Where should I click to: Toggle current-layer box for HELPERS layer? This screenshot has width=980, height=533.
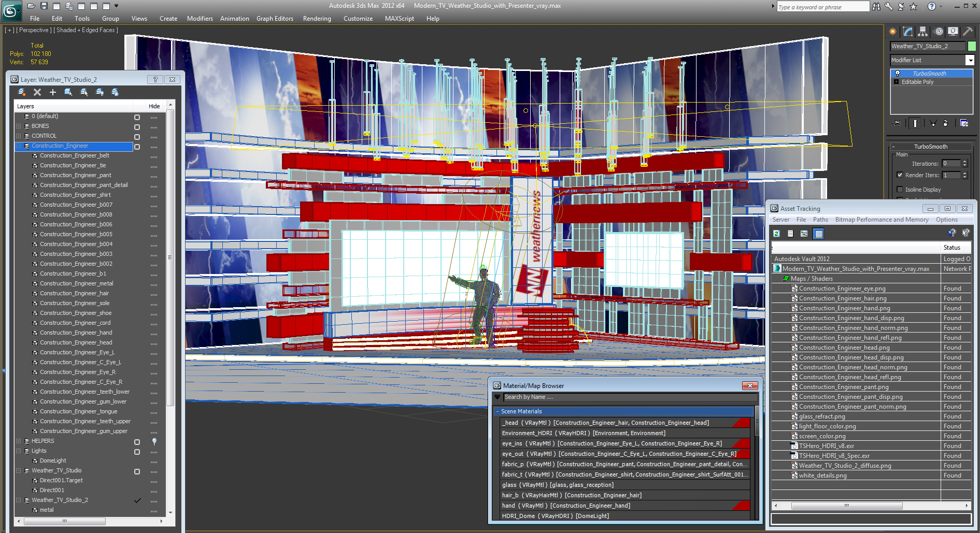coord(137,442)
